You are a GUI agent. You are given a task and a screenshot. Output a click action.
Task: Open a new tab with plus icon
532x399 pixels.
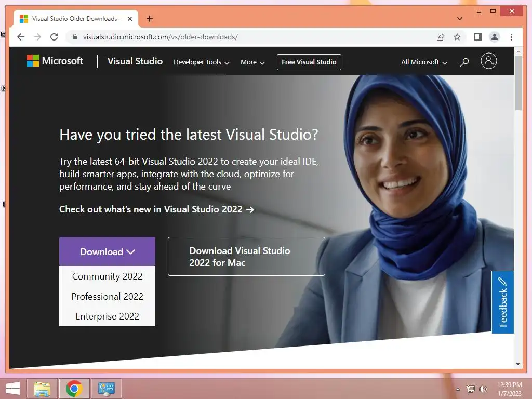pyautogui.click(x=150, y=19)
